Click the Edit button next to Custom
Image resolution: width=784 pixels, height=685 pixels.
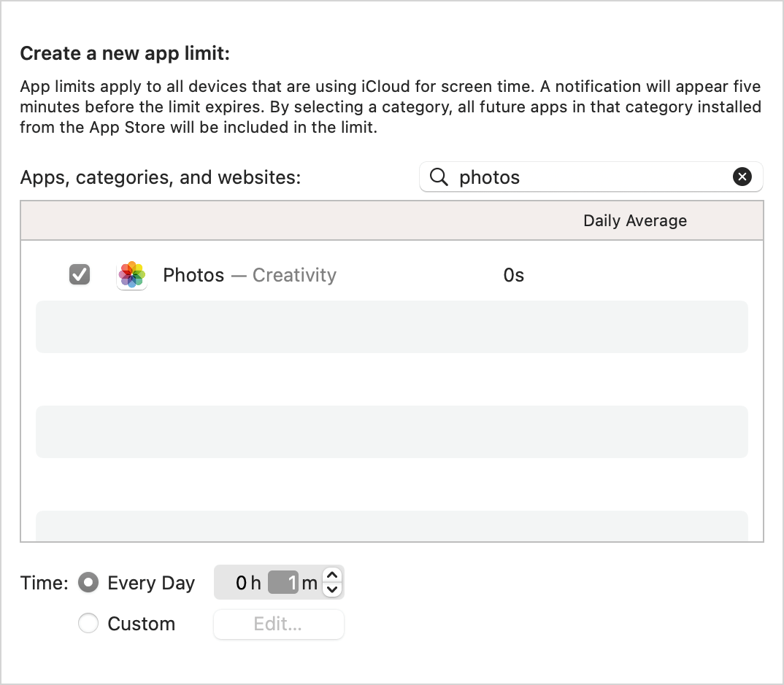click(278, 624)
